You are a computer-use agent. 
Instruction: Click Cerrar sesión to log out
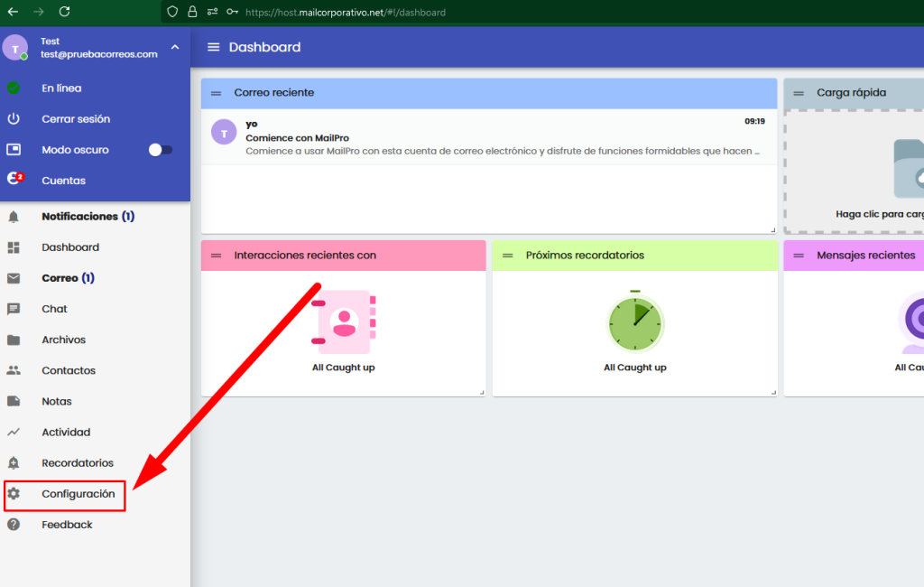click(x=76, y=119)
